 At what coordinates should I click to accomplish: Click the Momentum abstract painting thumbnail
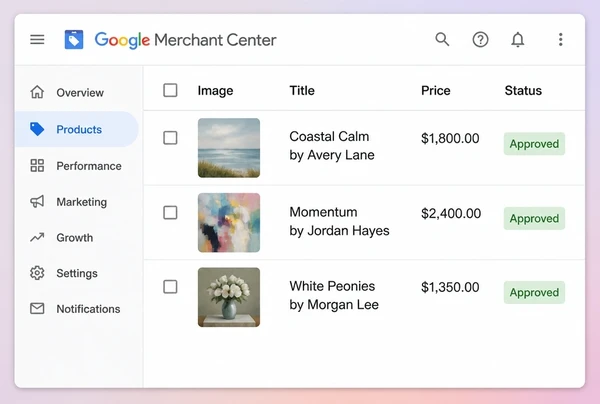pyautogui.click(x=229, y=223)
